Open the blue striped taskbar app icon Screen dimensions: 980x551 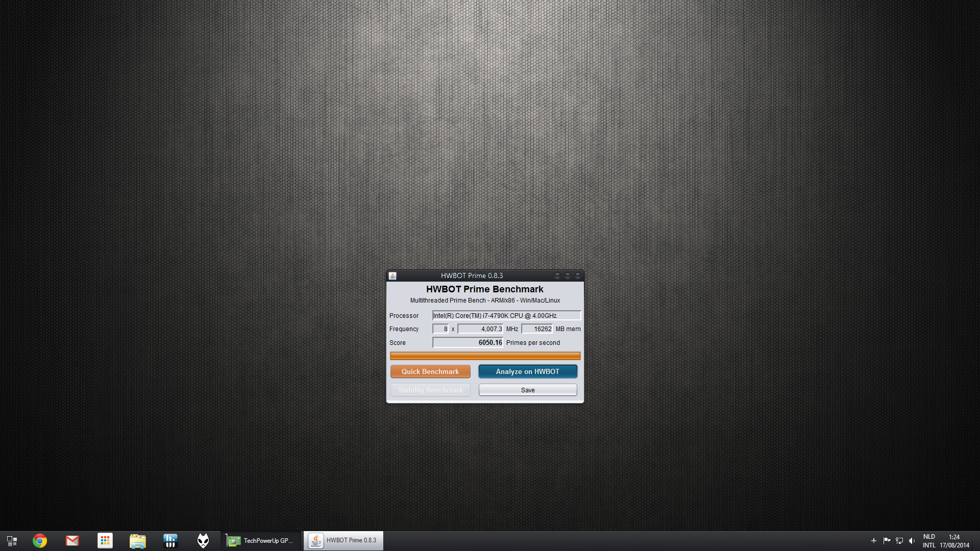click(170, 541)
